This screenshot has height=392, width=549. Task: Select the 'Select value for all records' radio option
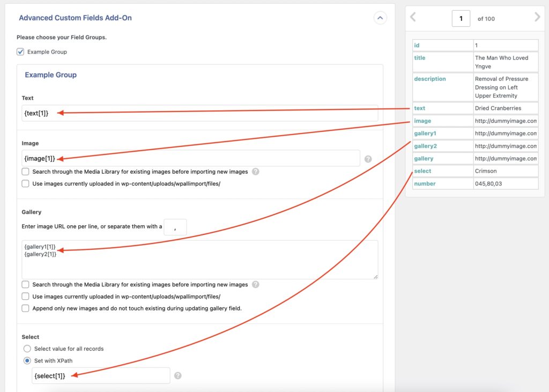pos(27,349)
